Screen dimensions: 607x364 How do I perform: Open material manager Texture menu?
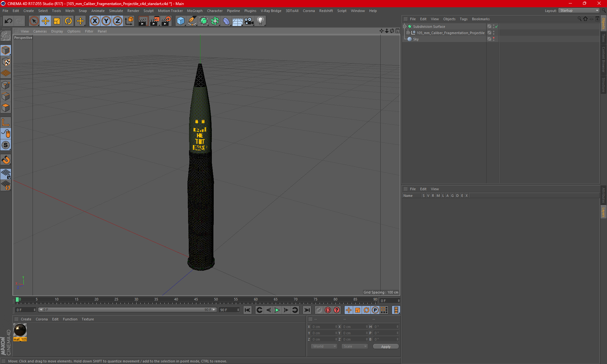pos(88,319)
